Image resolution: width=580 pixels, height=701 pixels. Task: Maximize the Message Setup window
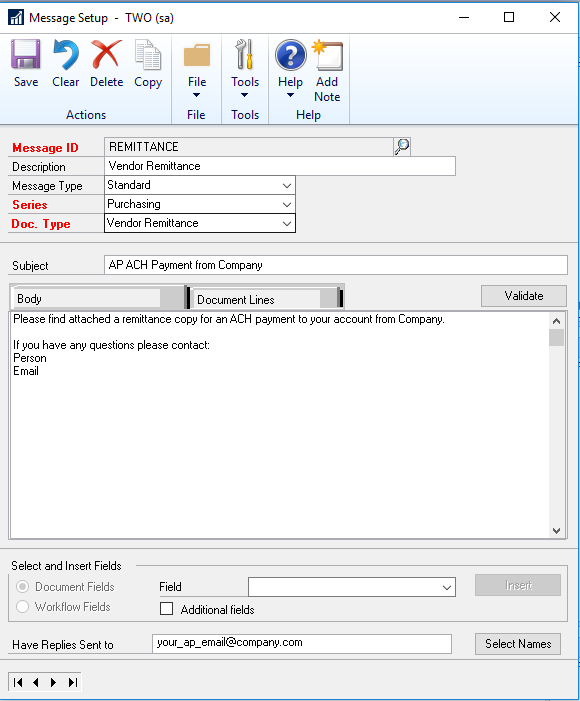509,17
